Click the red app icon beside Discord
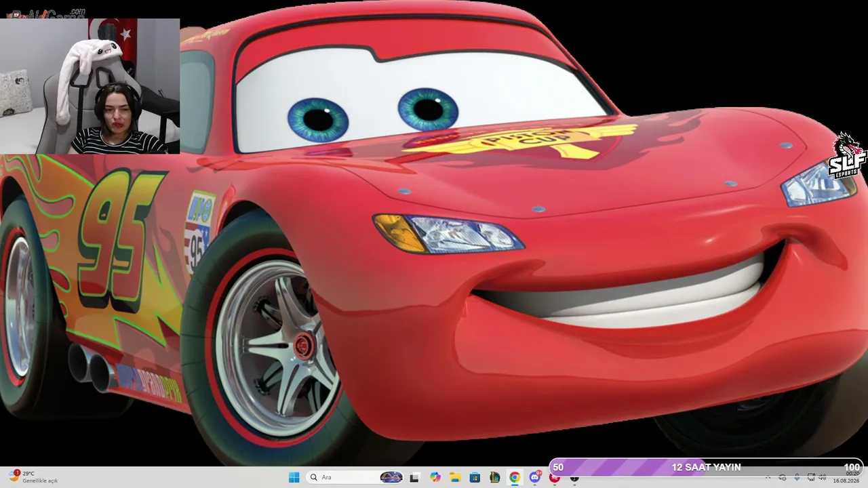Screen dimensions: 868x488 [555, 478]
